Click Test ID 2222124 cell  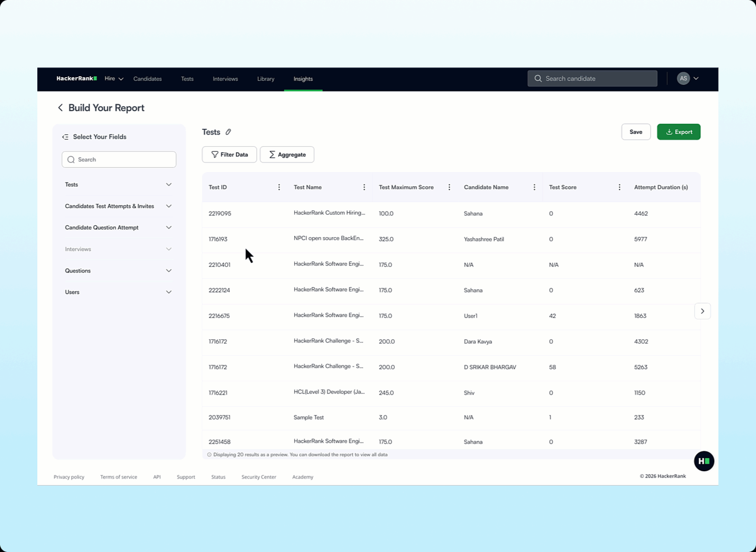coord(219,290)
